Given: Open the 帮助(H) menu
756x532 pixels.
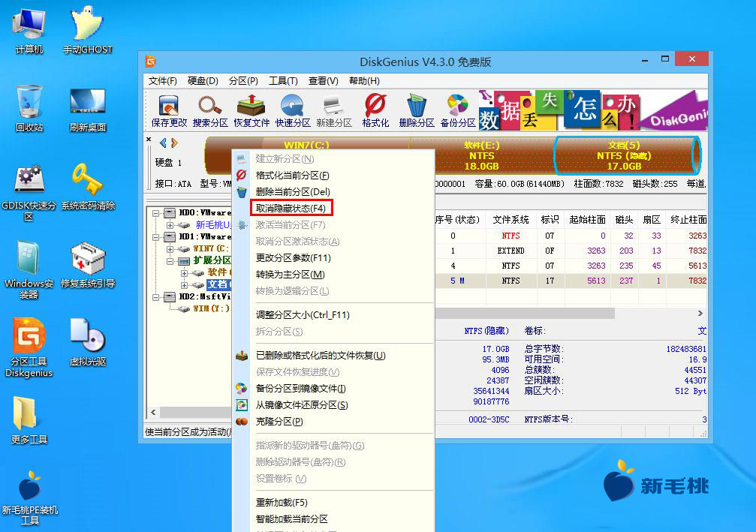Looking at the screenshot, I should coord(364,81).
